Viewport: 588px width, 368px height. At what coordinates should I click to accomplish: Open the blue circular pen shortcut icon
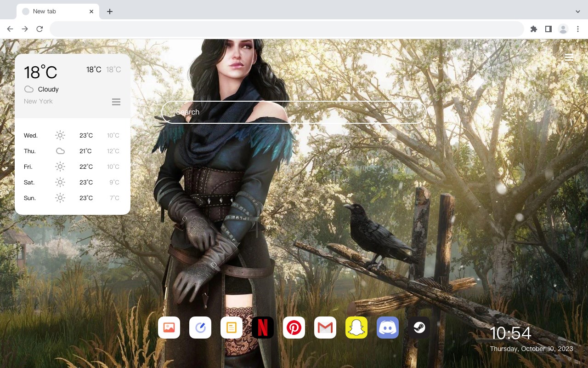coord(200,328)
